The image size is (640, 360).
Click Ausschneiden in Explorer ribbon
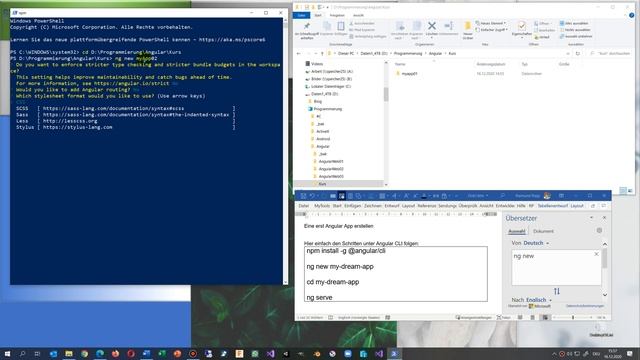(x=362, y=23)
